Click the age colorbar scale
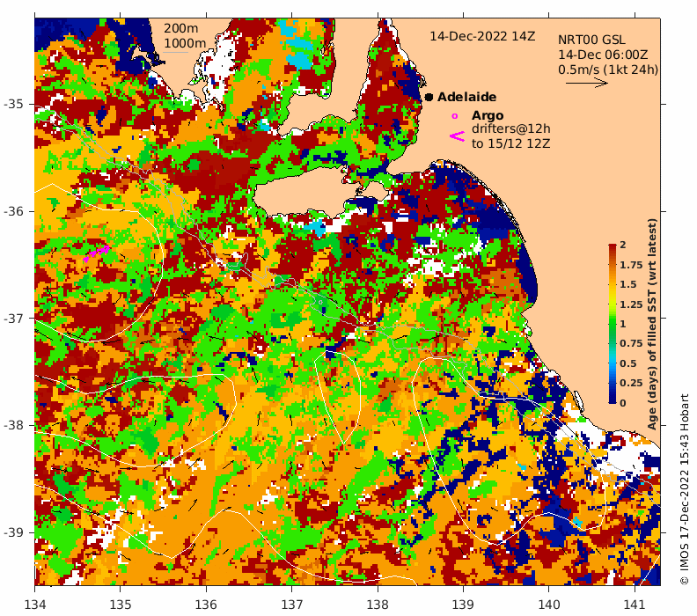The image size is (697, 616). (x=613, y=323)
